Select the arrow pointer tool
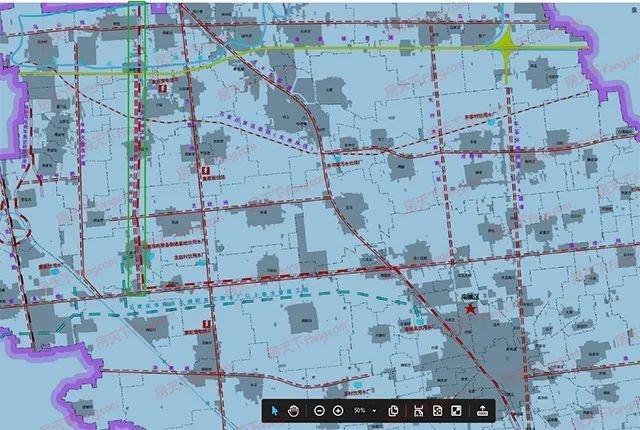The height and width of the screenshot is (430, 640). (x=274, y=411)
